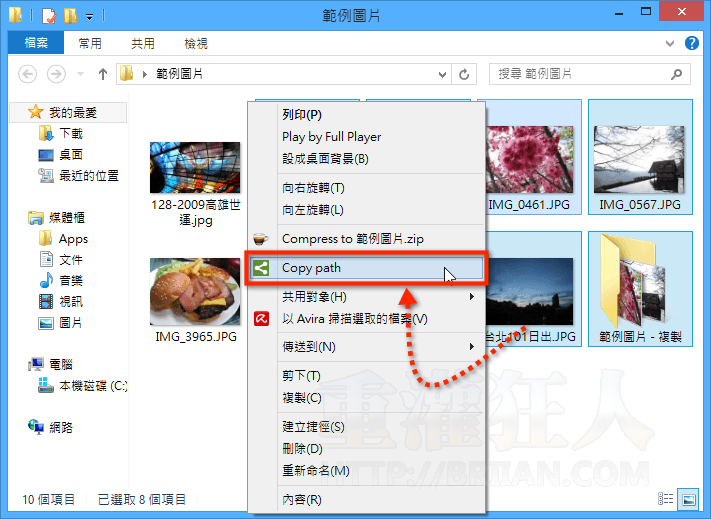This screenshot has width=711, height=519.
Task: Switch to the 檢視 ribbon tab
Action: point(196,44)
